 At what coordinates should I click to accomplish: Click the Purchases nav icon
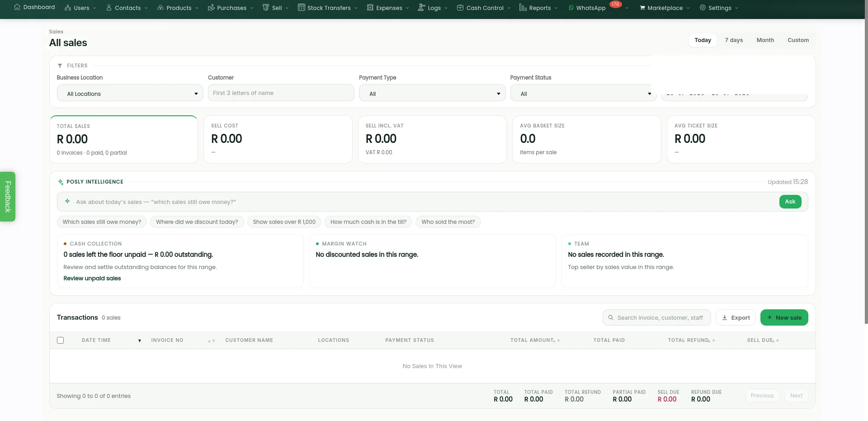(211, 8)
